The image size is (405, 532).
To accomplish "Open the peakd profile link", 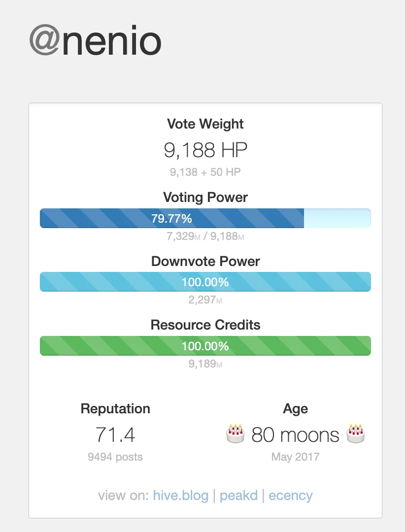I will pyautogui.click(x=238, y=495).
